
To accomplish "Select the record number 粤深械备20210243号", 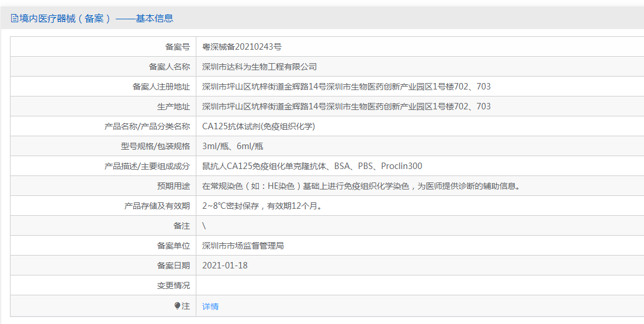I will pyautogui.click(x=242, y=47).
